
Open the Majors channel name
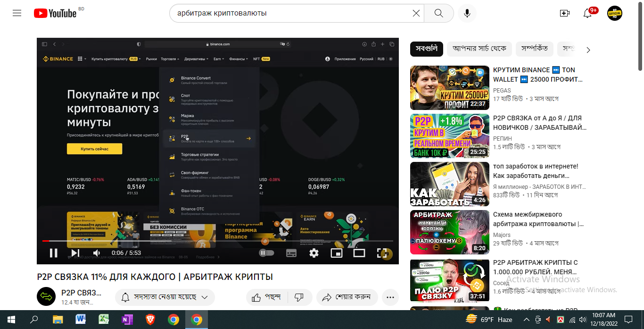[502, 235]
